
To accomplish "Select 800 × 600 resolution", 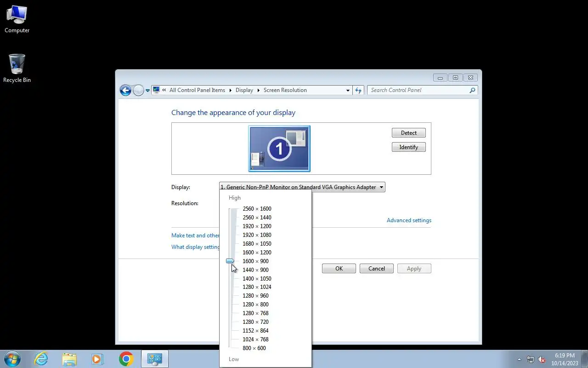I will click(x=254, y=348).
